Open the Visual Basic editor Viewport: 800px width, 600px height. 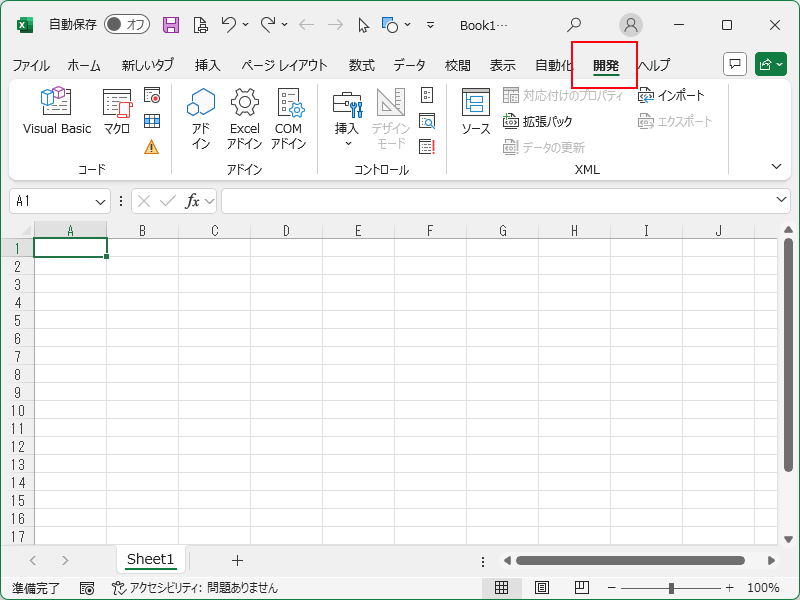coord(57,111)
